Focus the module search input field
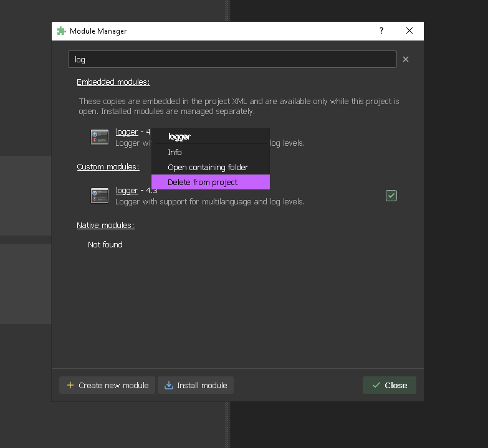Screen dimensions: 488x448 coord(232,59)
